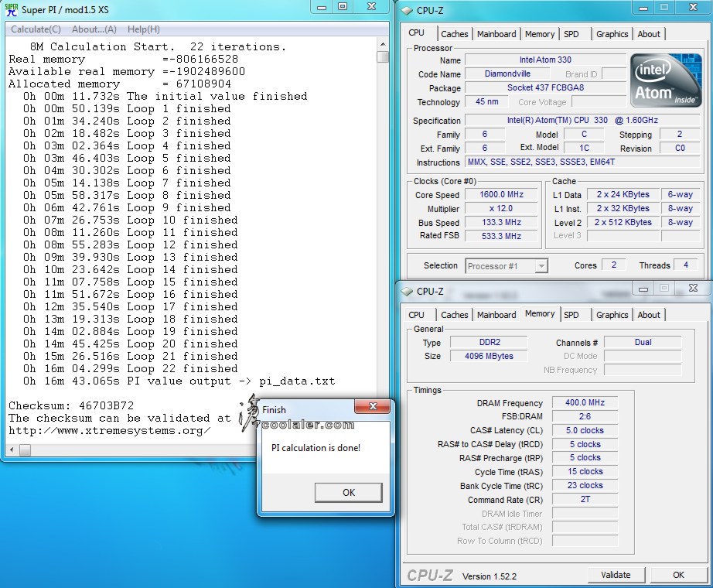This screenshot has width=713, height=588.
Task: Click the '45 nm' technology value
Action: pyautogui.click(x=486, y=101)
